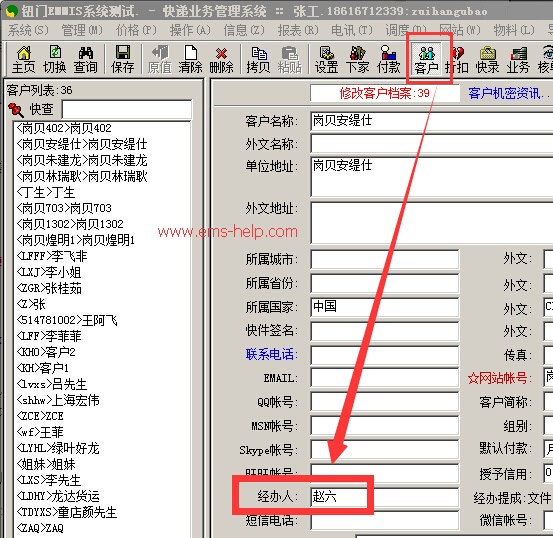Click the 删除 red X delete icon
This screenshot has height=538, width=553.
(221, 60)
